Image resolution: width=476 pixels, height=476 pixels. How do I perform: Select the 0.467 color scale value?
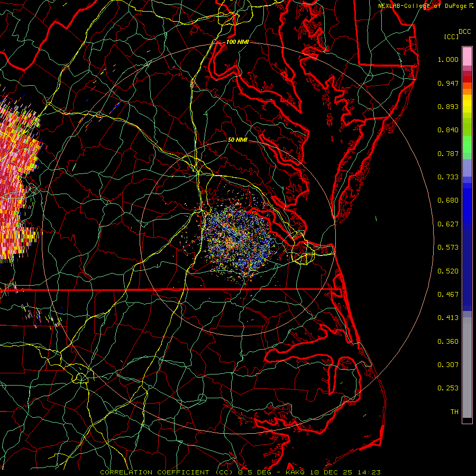point(448,295)
